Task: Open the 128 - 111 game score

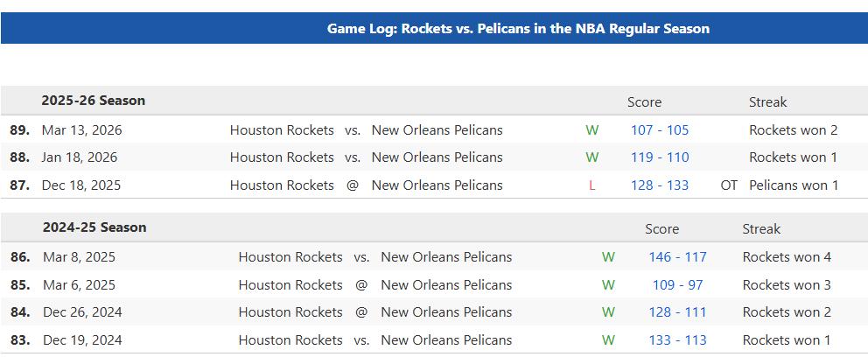Action: pyautogui.click(x=677, y=312)
